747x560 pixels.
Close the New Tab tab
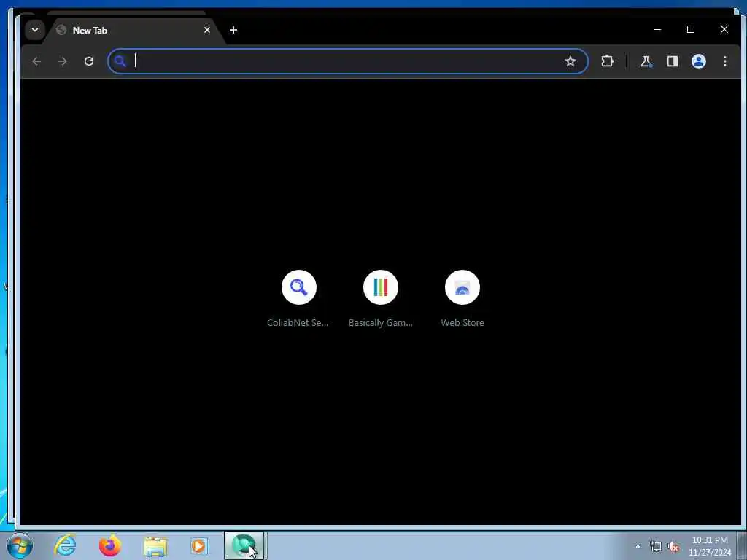tap(206, 30)
